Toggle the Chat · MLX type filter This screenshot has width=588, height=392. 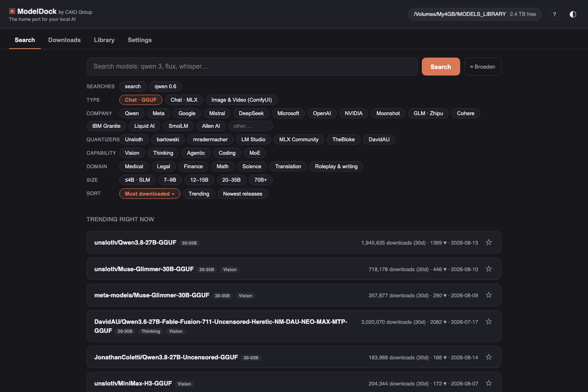pos(184,100)
